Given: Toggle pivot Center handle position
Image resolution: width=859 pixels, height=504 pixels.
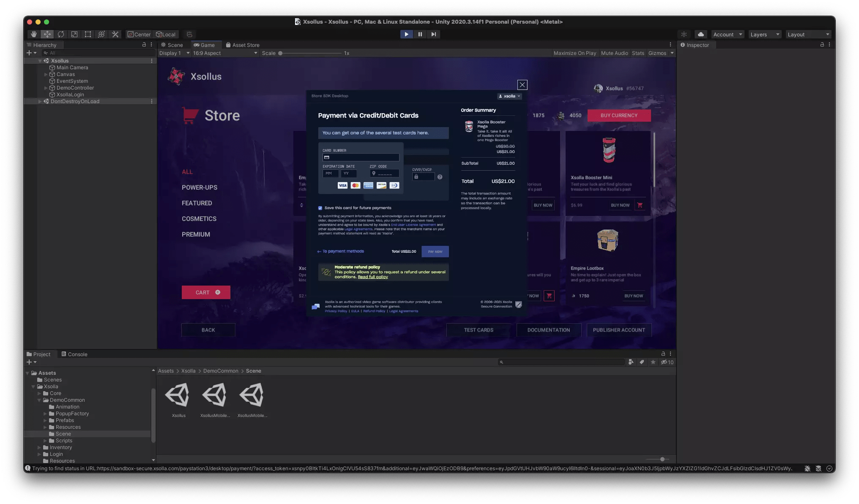Looking at the screenshot, I should [x=139, y=34].
